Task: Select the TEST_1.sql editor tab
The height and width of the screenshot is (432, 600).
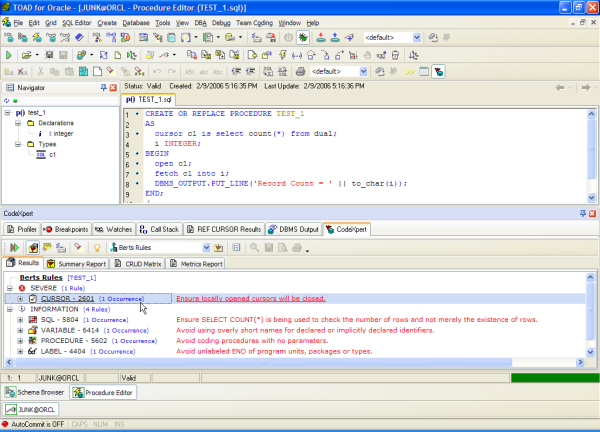Action: pos(148,99)
